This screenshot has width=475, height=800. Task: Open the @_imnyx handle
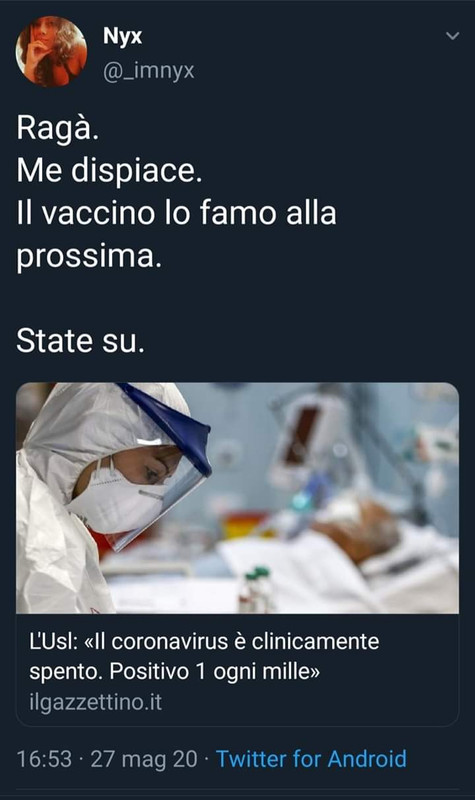(x=148, y=71)
